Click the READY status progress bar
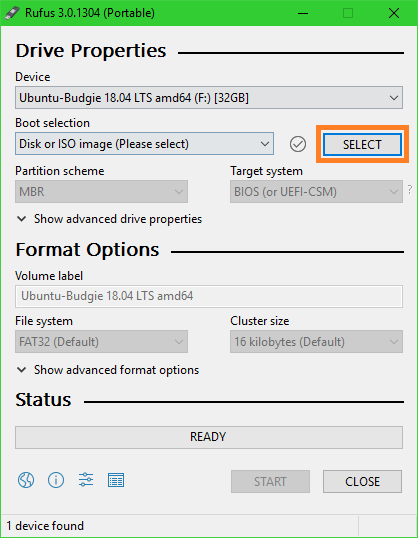The image size is (418, 538). (209, 437)
